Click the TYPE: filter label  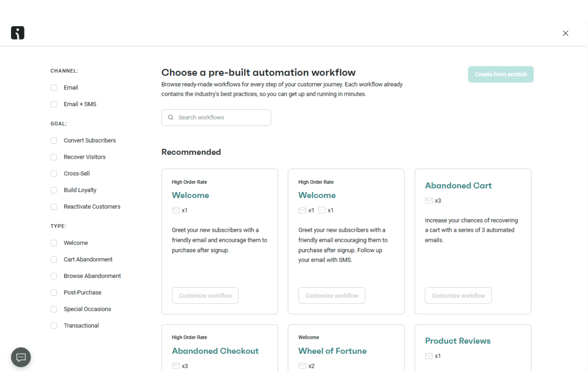(x=58, y=226)
